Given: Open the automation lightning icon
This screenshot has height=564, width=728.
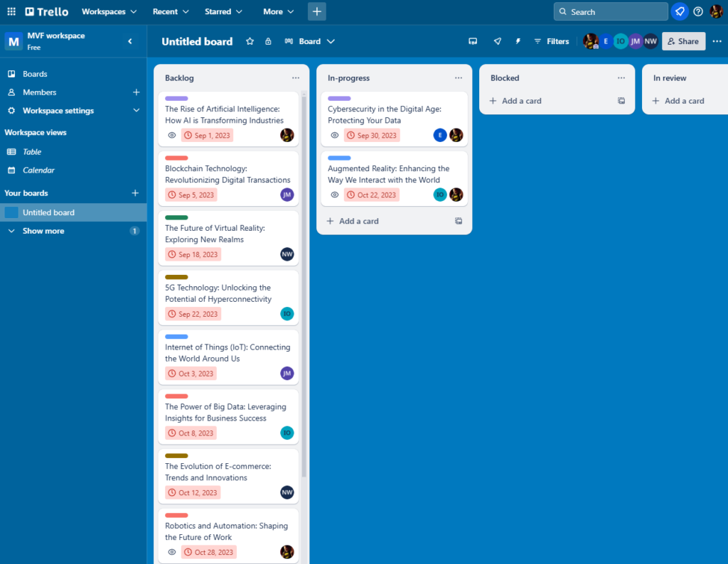Looking at the screenshot, I should (518, 41).
